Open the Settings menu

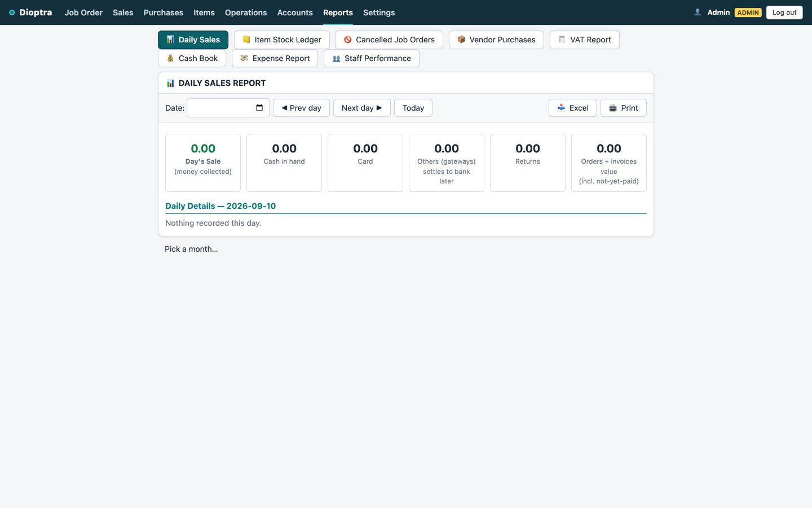379,12
